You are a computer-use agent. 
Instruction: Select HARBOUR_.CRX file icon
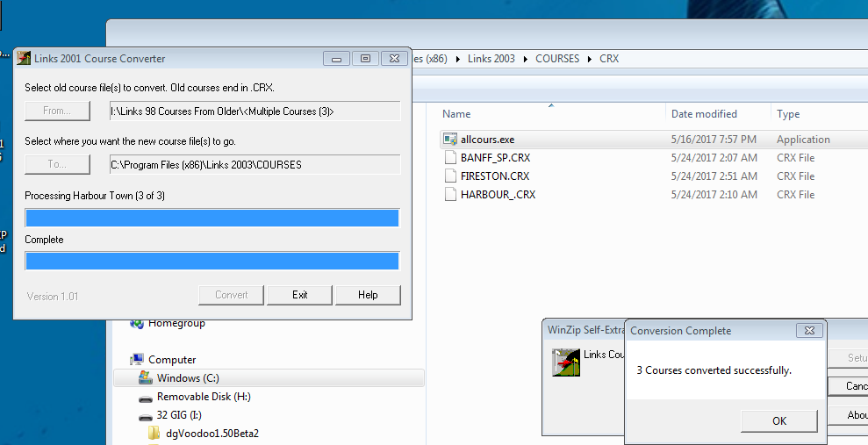pyautogui.click(x=450, y=194)
